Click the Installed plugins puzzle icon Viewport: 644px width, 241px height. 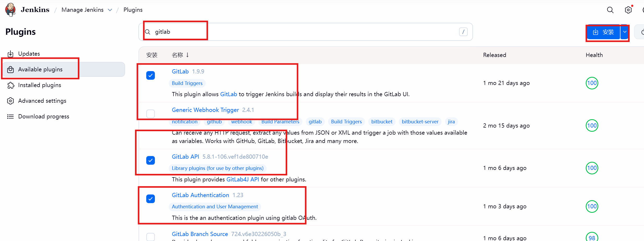[10, 85]
